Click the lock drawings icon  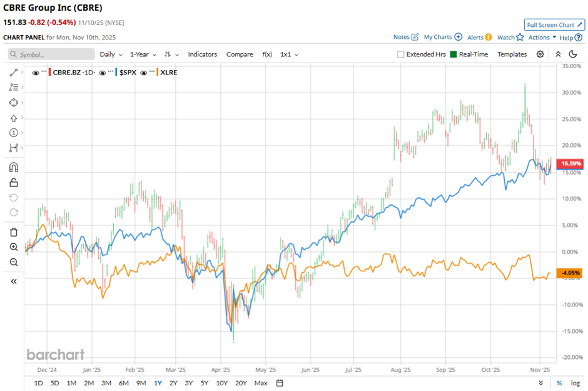coord(14,183)
